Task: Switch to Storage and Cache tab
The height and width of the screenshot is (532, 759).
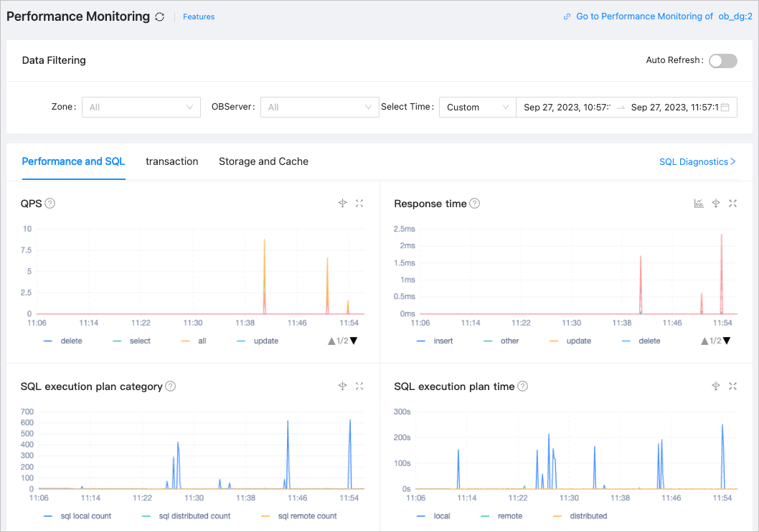Action: (x=263, y=161)
